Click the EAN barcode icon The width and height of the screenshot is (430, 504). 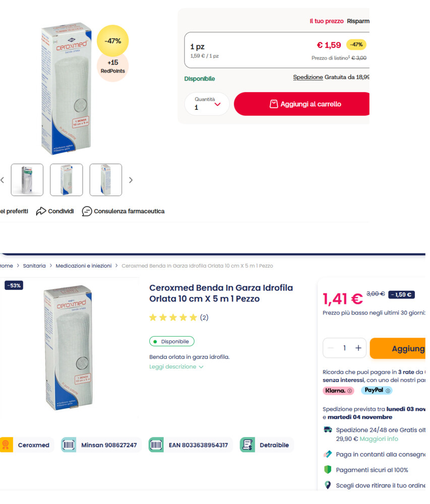coord(156,445)
